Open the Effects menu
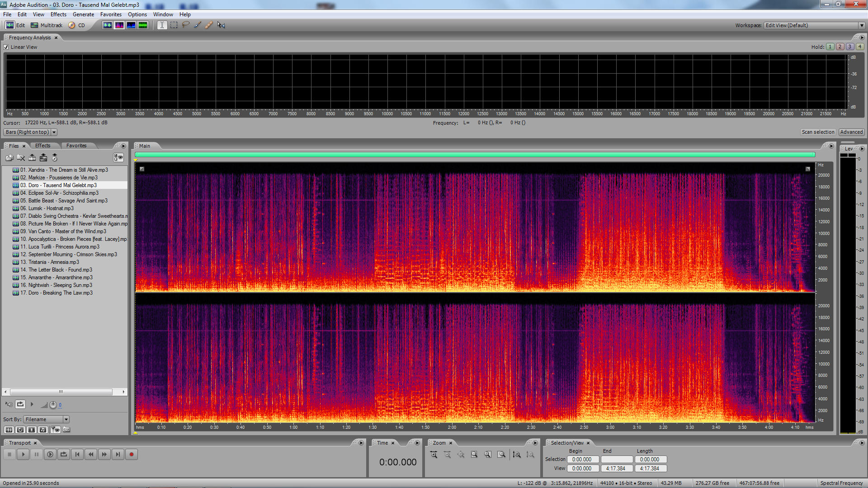868x488 pixels. click(58, 14)
